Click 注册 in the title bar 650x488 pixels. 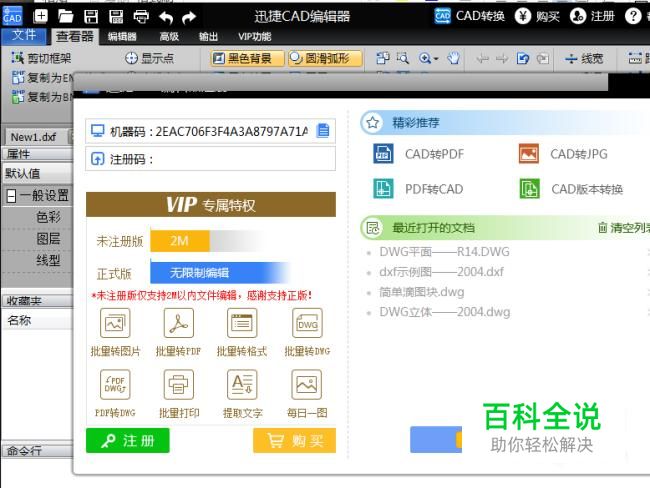point(592,16)
